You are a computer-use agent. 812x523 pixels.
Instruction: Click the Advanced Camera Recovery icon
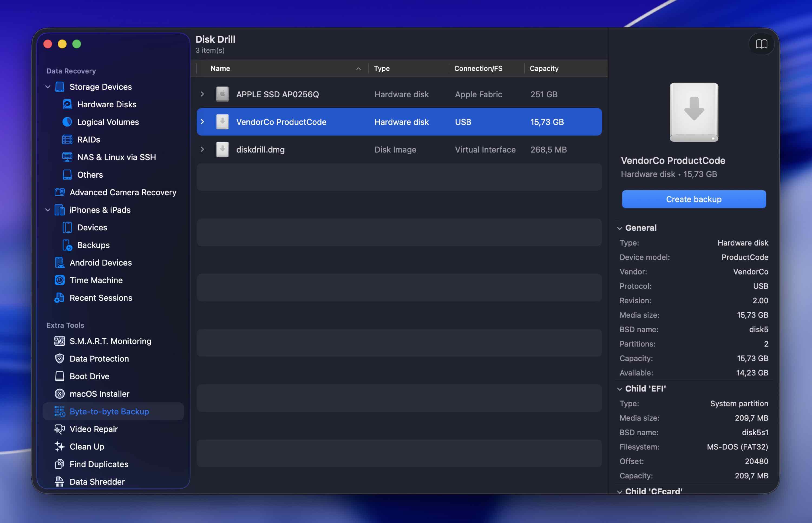[x=60, y=192]
